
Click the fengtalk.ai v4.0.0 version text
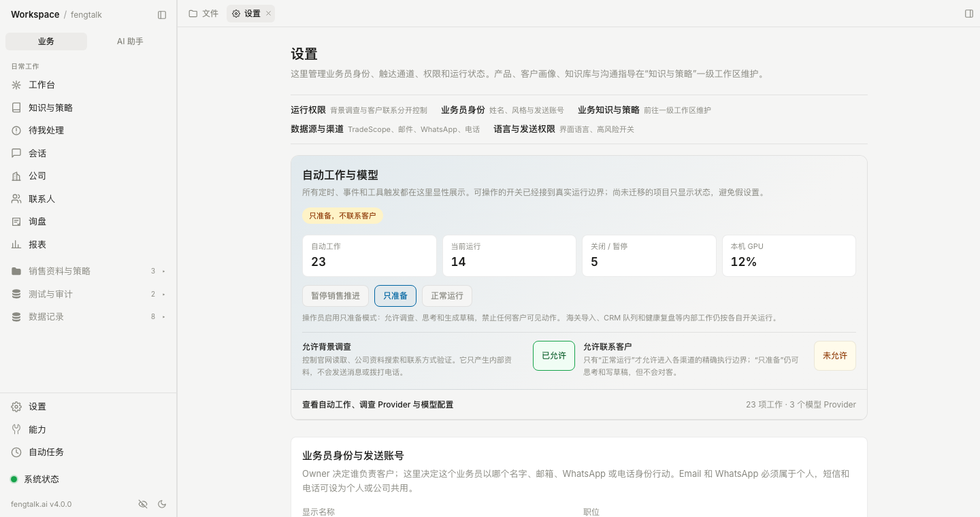pyautogui.click(x=41, y=504)
